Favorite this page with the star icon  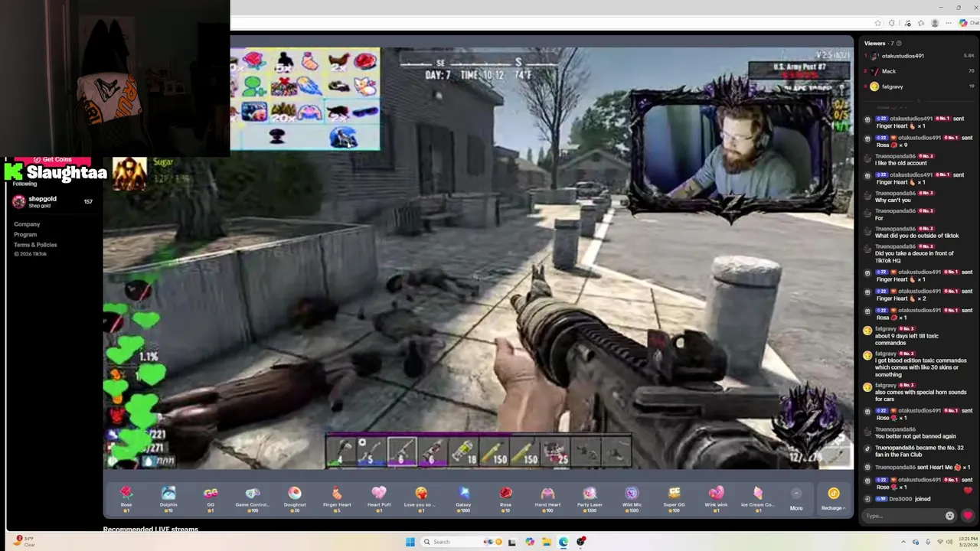coord(877,23)
